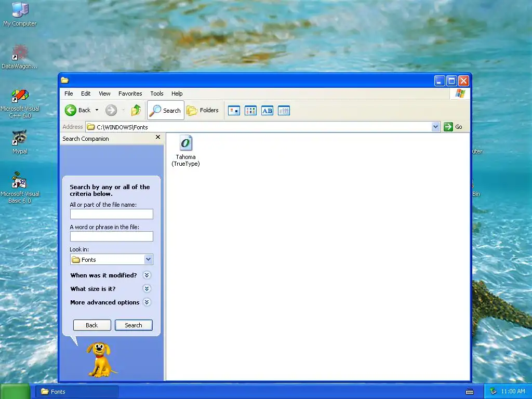Switch to List view icon
The image size is (532, 399).
(251, 111)
